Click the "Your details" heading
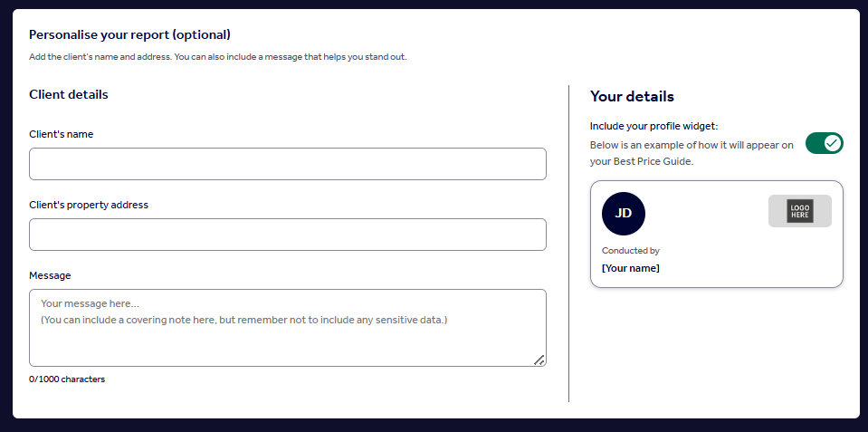 pyautogui.click(x=632, y=97)
